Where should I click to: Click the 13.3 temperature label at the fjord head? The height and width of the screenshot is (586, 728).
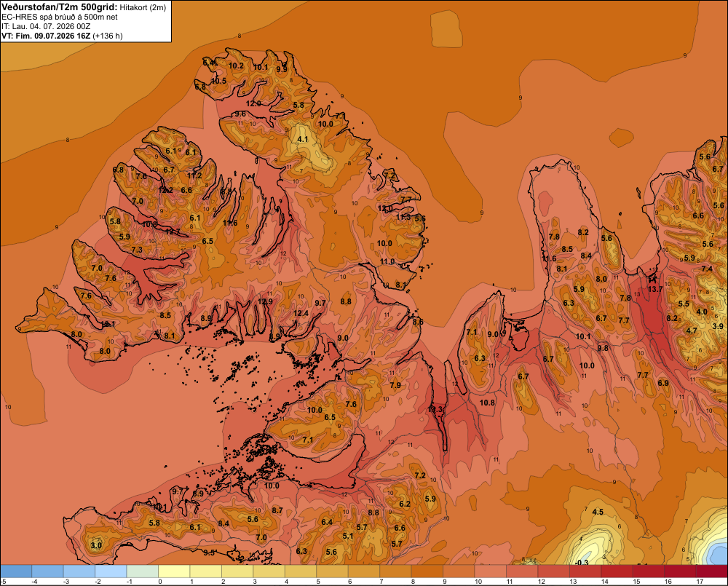435,410
